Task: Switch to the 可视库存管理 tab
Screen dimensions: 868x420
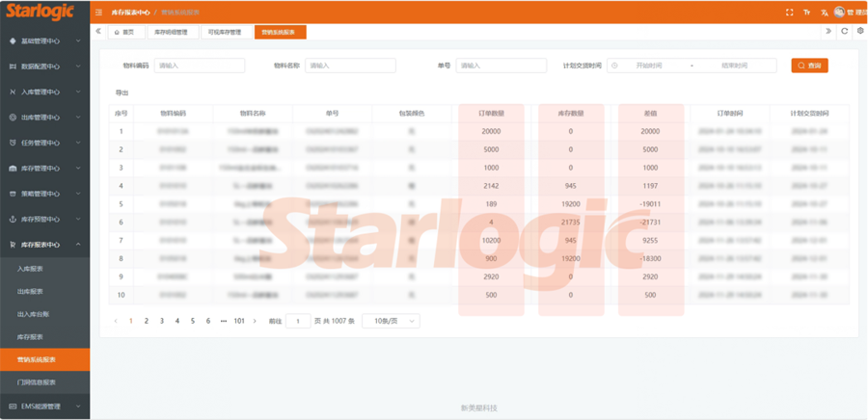Action: 226,32
